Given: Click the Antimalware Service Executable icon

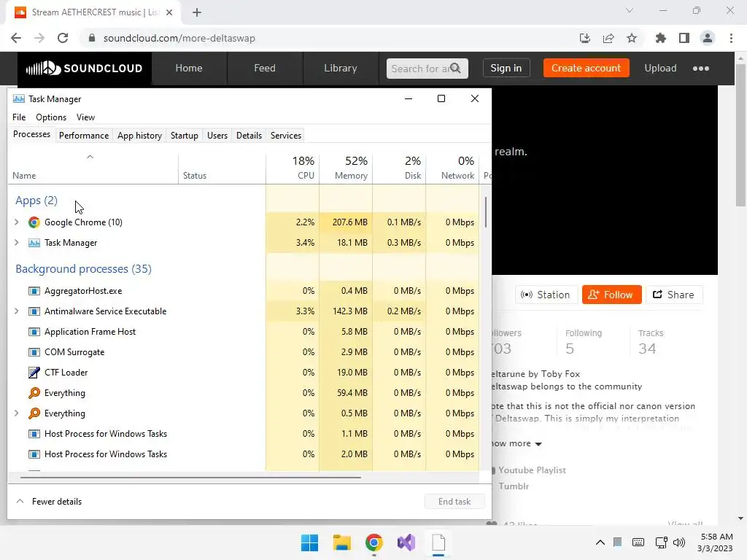Looking at the screenshot, I should coord(34,311).
